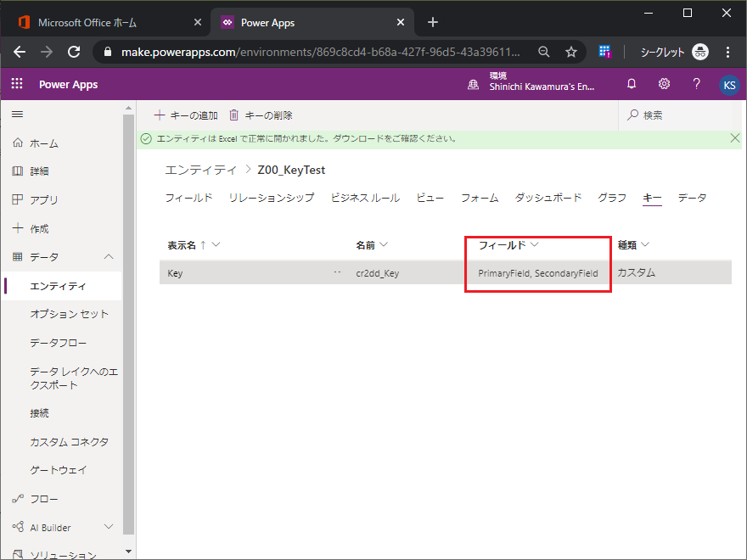The height and width of the screenshot is (560, 747).
Task: Click the padlock site info icon
Action: click(108, 52)
